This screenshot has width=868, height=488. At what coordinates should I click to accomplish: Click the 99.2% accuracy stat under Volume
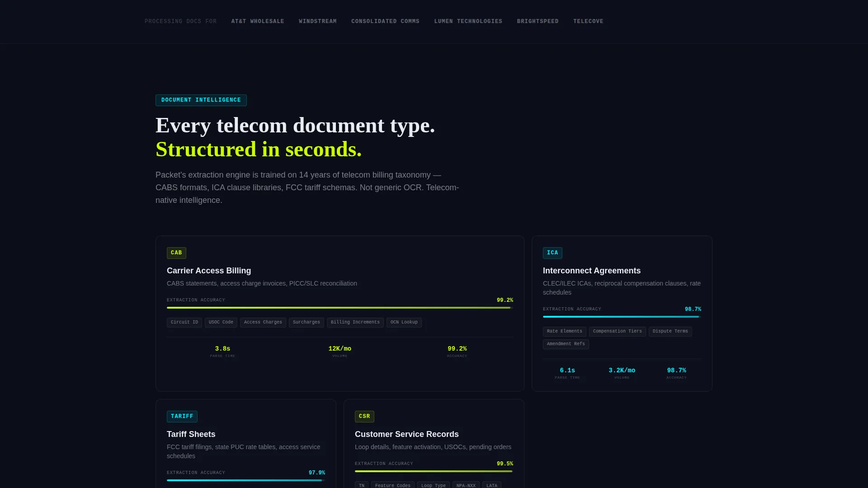pos(457,349)
